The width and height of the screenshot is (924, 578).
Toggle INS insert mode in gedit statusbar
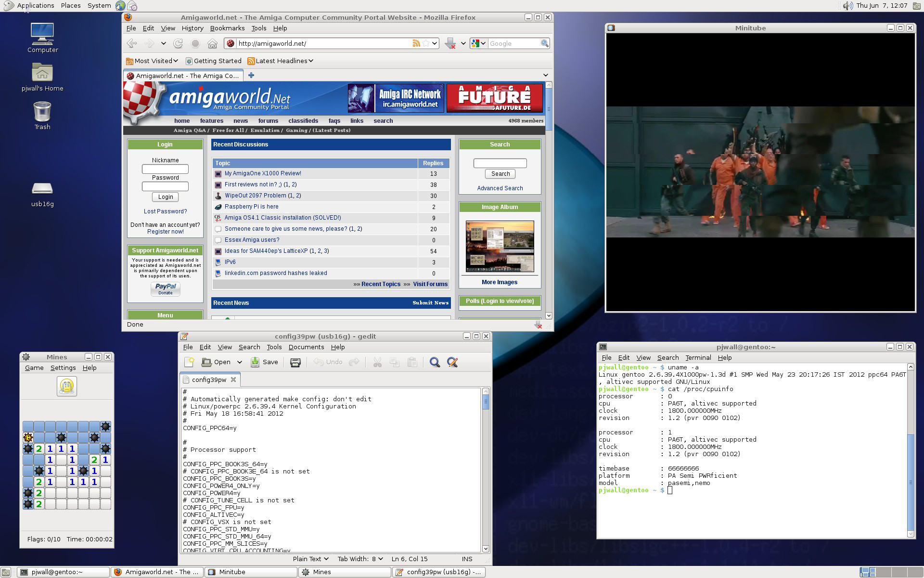coord(467,559)
